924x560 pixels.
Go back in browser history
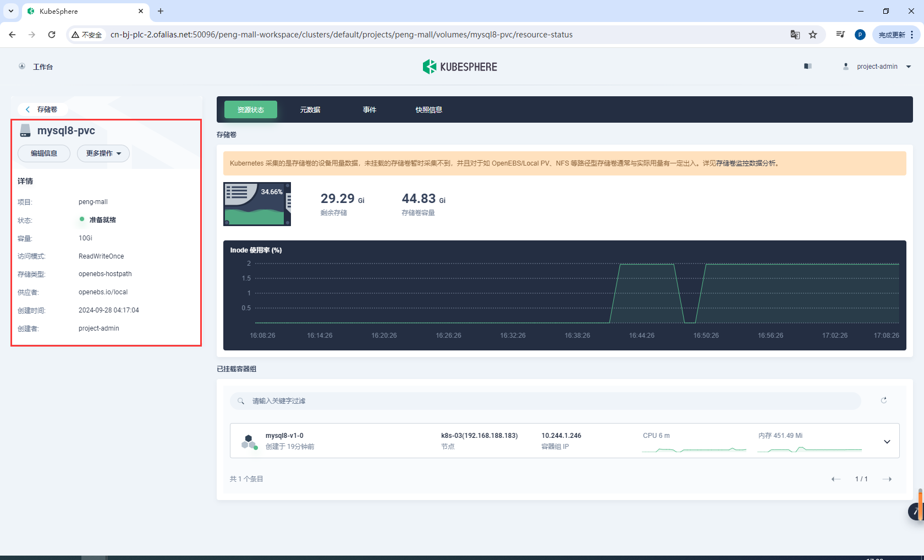pyautogui.click(x=12, y=35)
